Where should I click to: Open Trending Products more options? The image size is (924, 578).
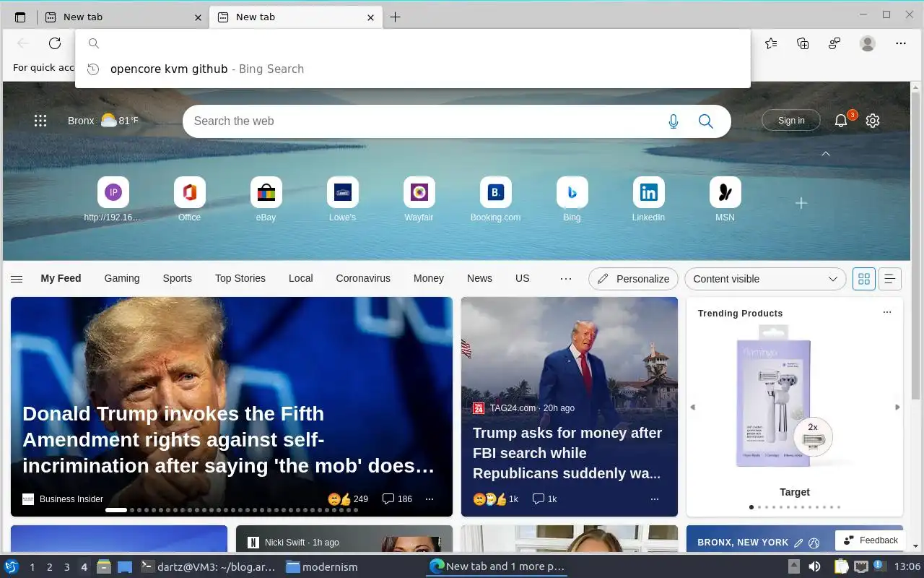887,313
